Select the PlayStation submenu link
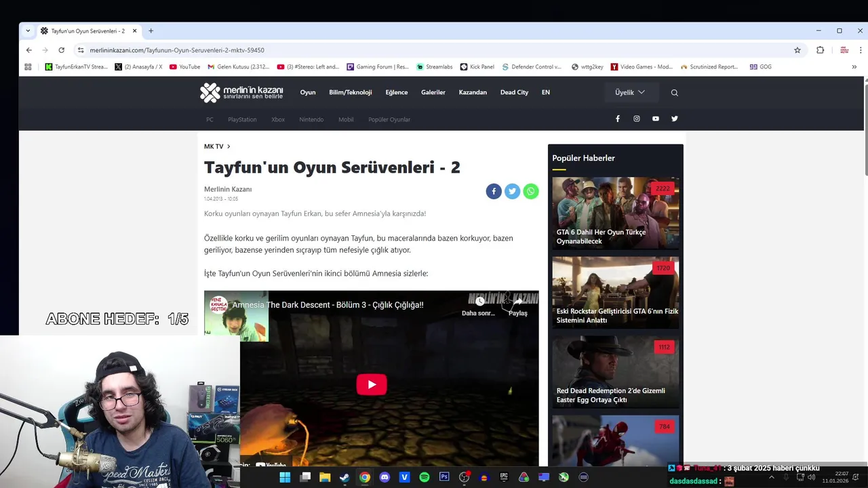868x488 pixels. coord(242,120)
